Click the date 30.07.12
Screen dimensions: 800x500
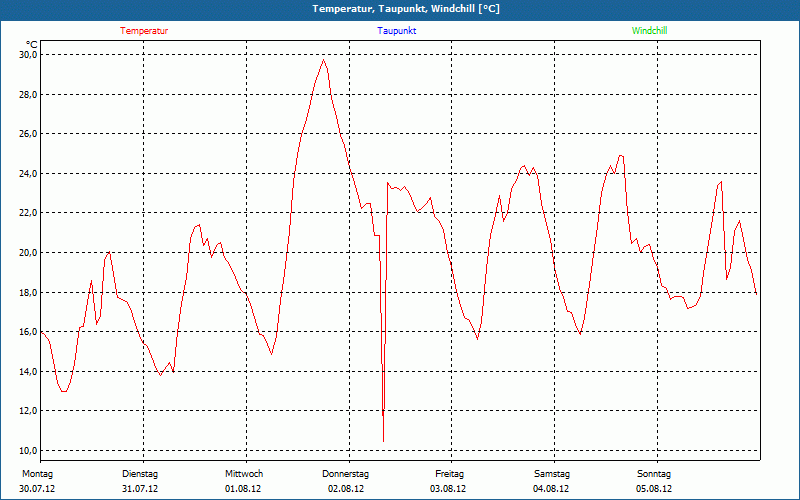pos(37,489)
